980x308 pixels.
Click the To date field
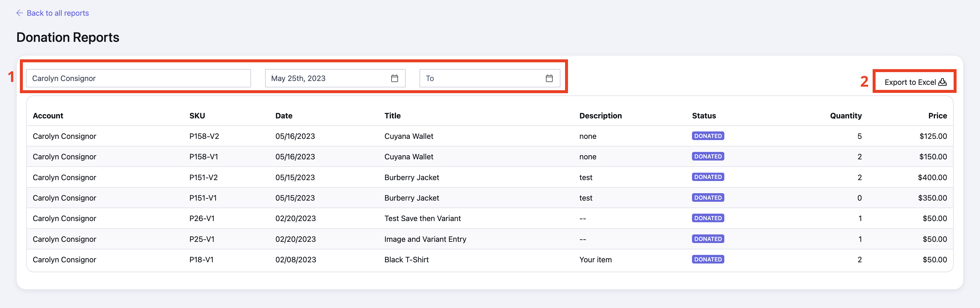(490, 78)
